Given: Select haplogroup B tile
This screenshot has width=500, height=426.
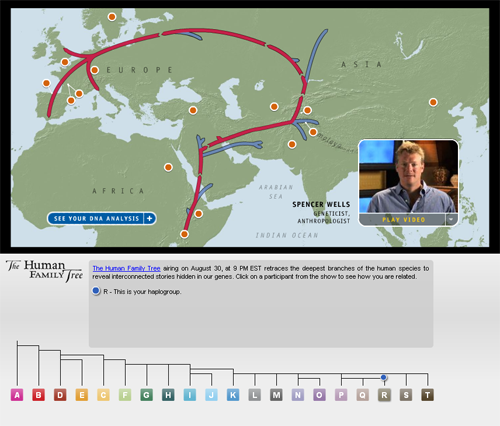Looking at the screenshot, I should coord(38,395).
